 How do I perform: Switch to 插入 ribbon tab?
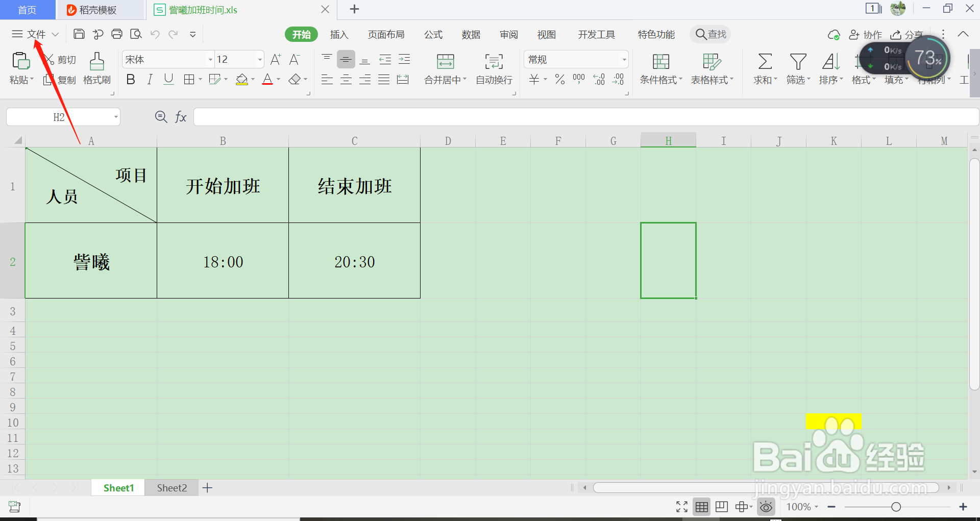click(x=339, y=34)
